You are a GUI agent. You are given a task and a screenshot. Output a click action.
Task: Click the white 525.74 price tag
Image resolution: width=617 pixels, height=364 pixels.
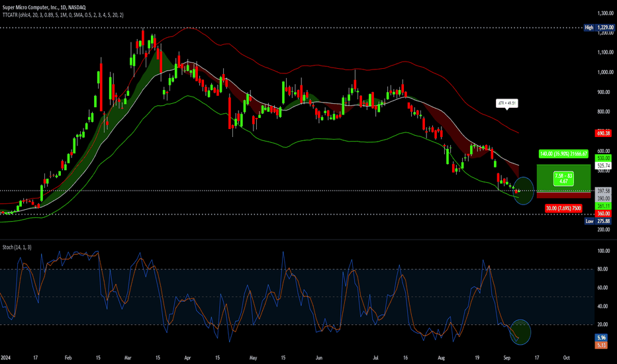click(604, 166)
